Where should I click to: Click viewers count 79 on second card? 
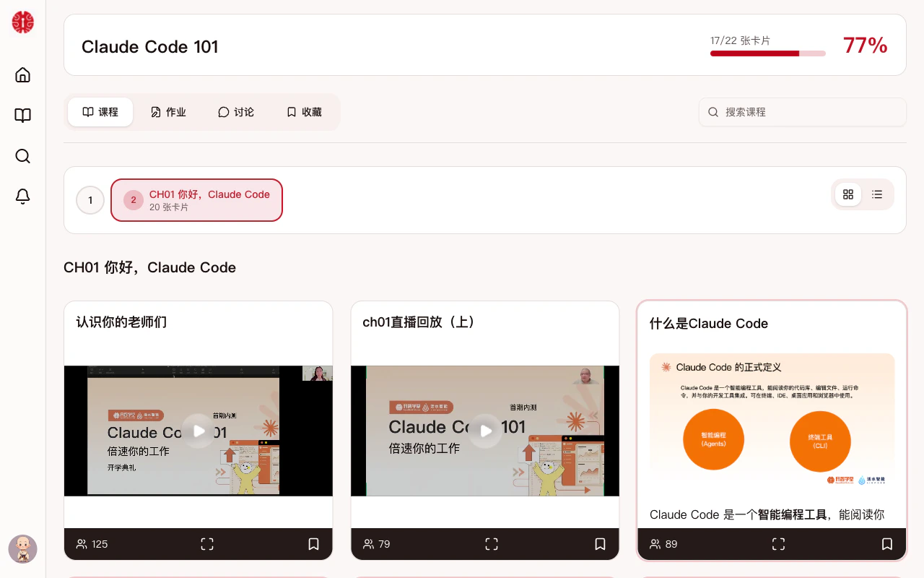point(376,544)
